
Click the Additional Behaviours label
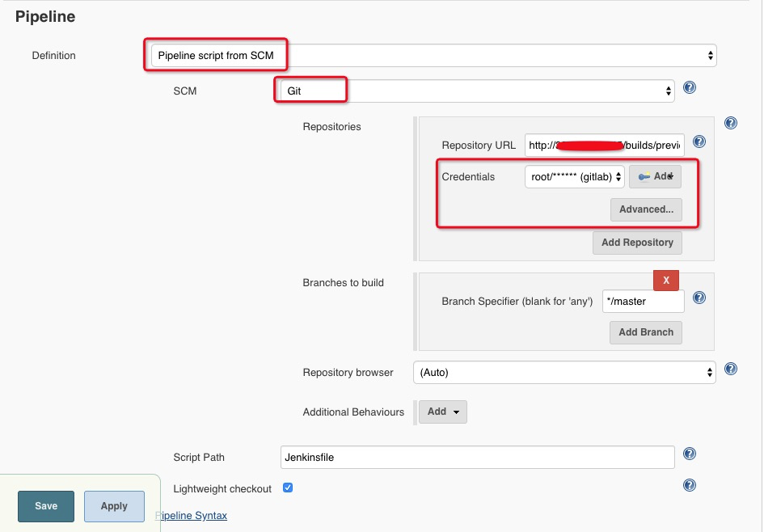(x=353, y=412)
